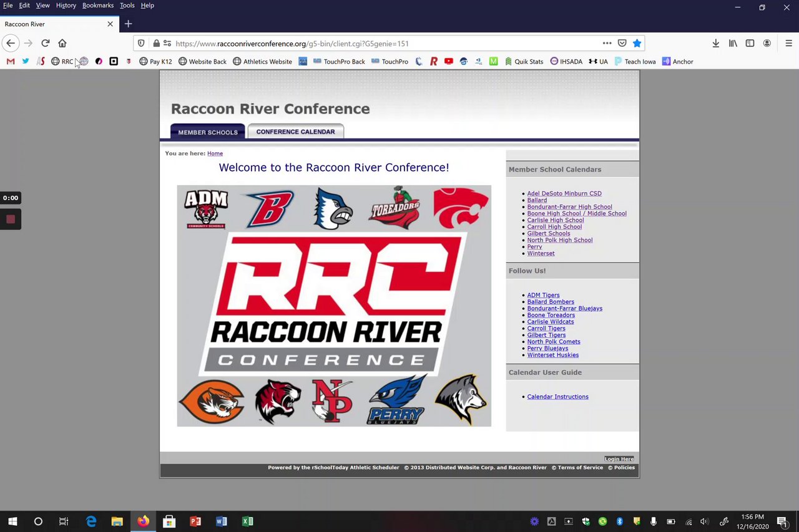The image size is (799, 532).
Task: Follow the ADM Tigers link
Action: click(543, 295)
